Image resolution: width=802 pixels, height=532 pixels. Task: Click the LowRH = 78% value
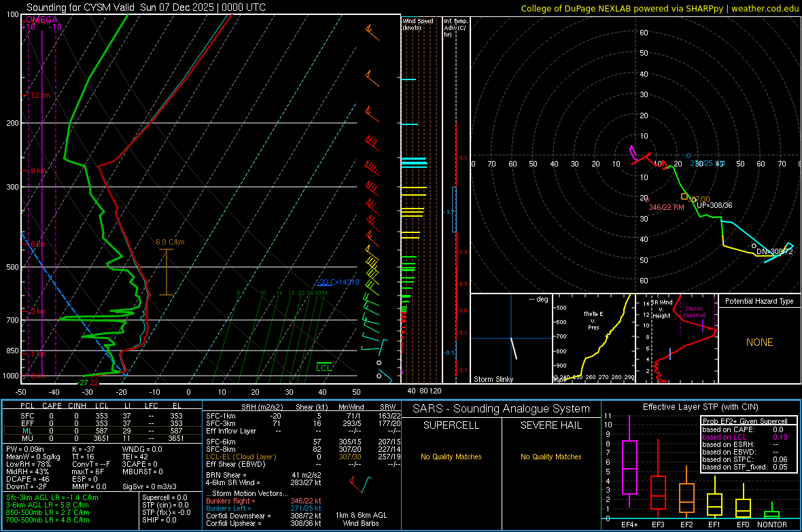click(x=29, y=464)
